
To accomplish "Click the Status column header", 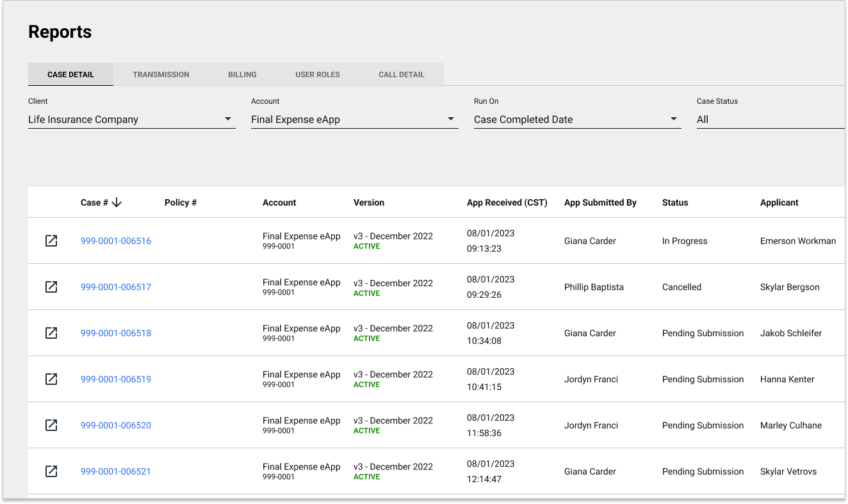I will point(675,202).
